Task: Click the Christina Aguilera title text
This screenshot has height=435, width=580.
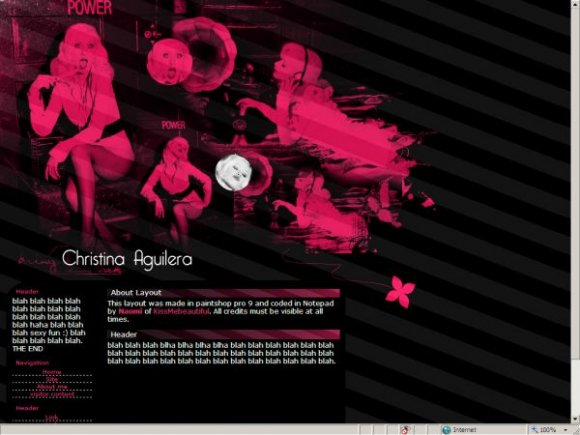Action: pos(127,259)
